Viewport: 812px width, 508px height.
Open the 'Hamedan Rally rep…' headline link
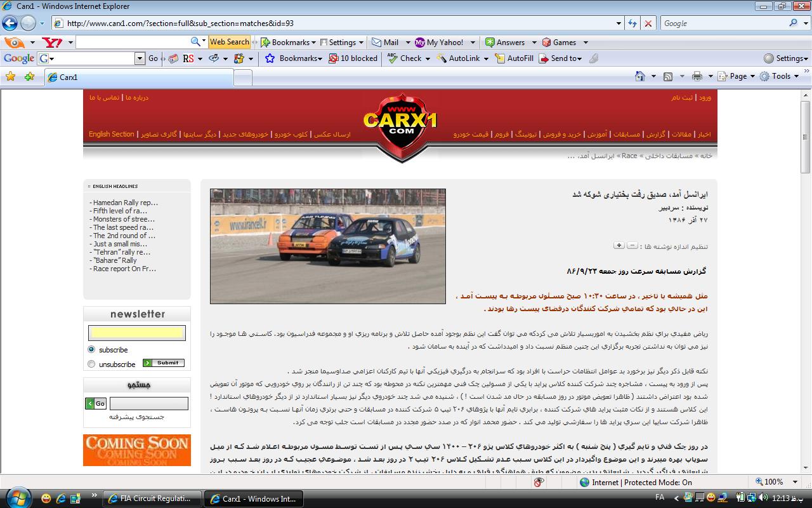[125, 203]
